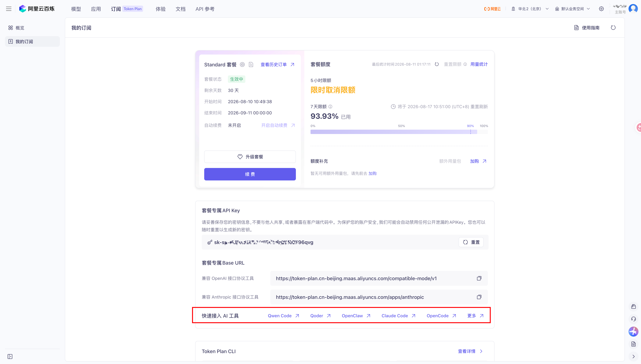Click the compatible-mode/v1 URL field

(379, 278)
